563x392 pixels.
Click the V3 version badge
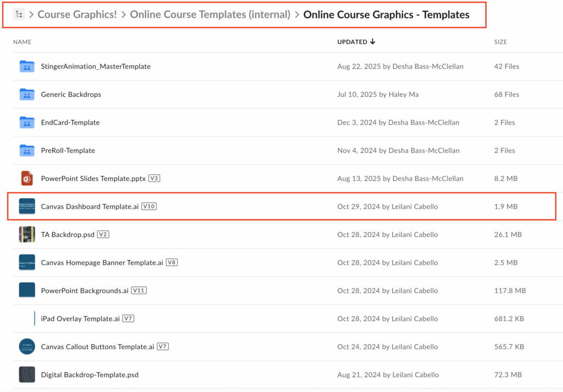pos(154,179)
